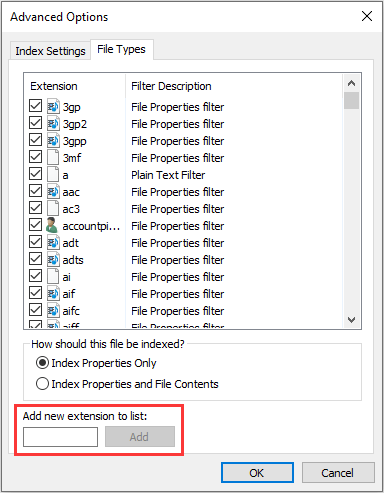
Task: Uncheck the ac3 extension checkbox
Action: click(35, 208)
